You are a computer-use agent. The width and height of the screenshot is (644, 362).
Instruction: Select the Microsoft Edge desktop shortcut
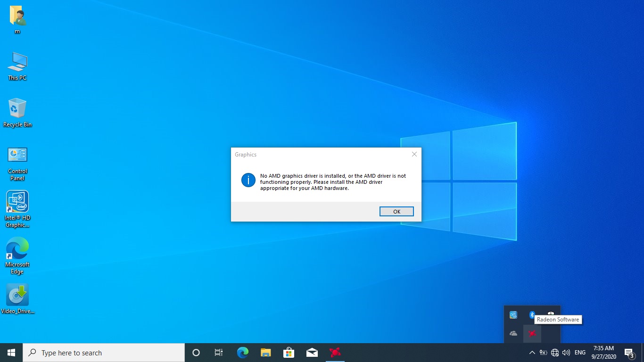[x=17, y=256]
